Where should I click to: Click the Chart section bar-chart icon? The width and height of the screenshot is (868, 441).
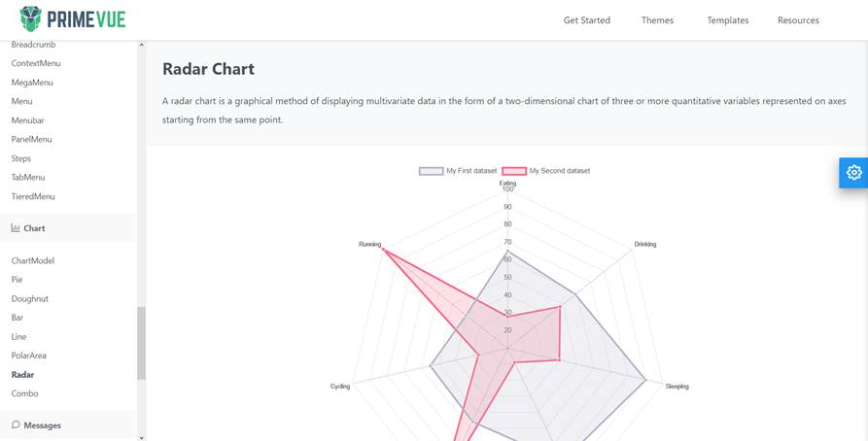click(16, 228)
